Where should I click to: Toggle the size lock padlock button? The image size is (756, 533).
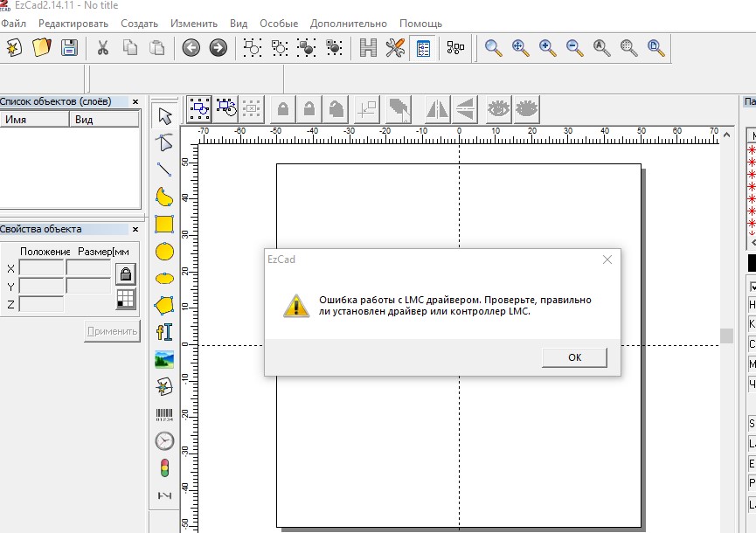pyautogui.click(x=126, y=274)
